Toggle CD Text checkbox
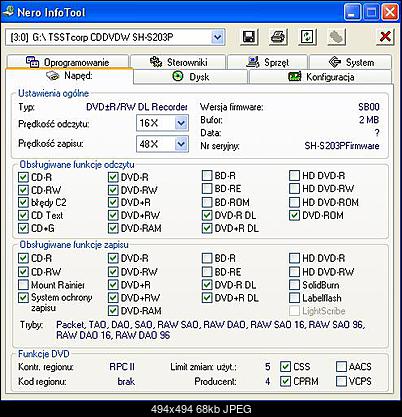Screen dimensions: 402x417 click(x=23, y=215)
